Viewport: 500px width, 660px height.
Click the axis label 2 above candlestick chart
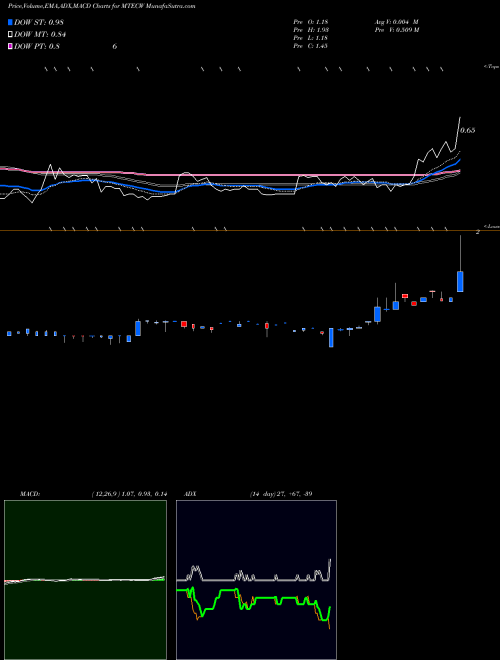478,232
